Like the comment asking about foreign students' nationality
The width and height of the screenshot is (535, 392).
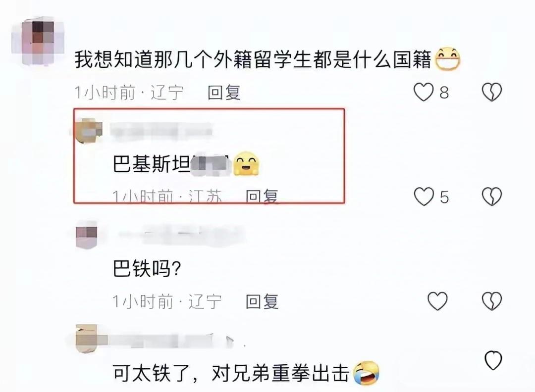pyautogui.click(x=423, y=92)
